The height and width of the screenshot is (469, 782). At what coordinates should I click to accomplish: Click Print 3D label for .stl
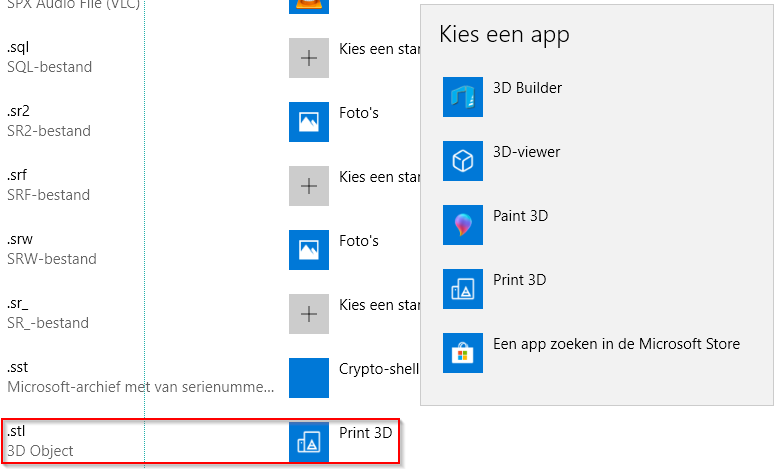(x=366, y=433)
